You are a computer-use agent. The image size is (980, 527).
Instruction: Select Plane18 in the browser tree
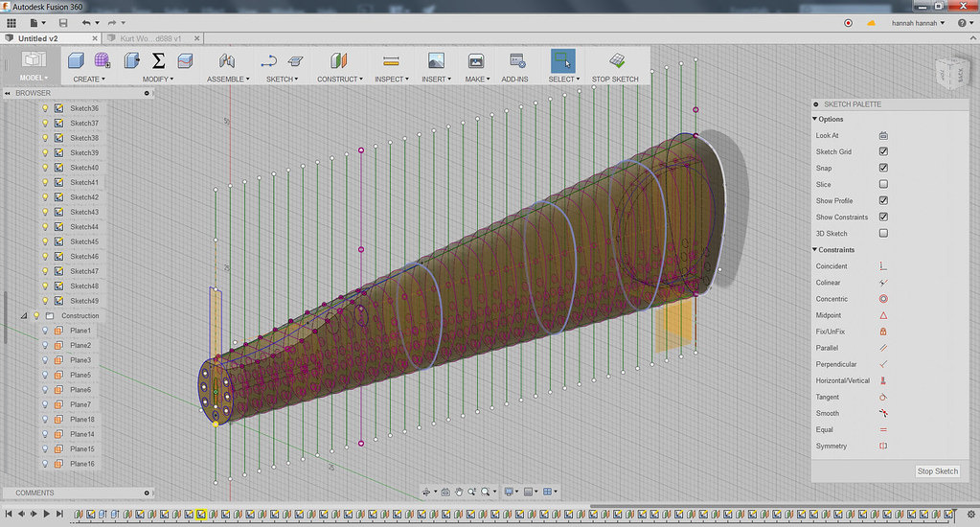(x=81, y=420)
